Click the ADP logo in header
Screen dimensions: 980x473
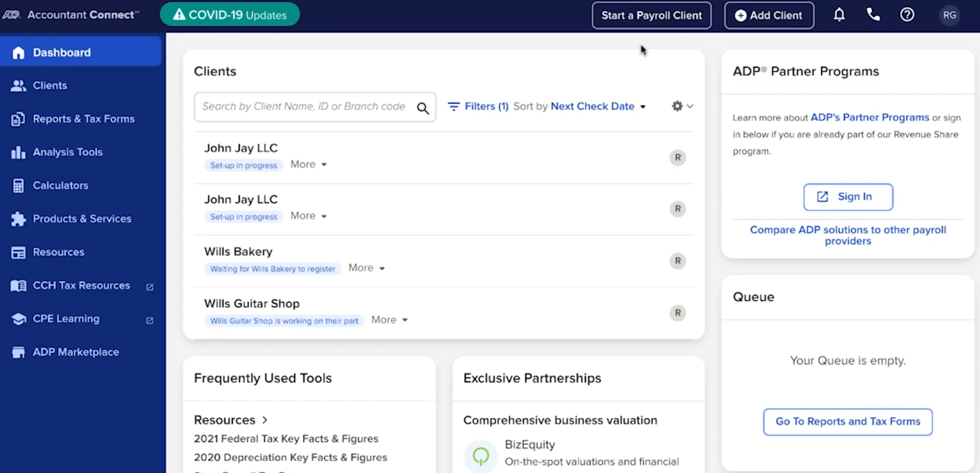[x=11, y=14]
